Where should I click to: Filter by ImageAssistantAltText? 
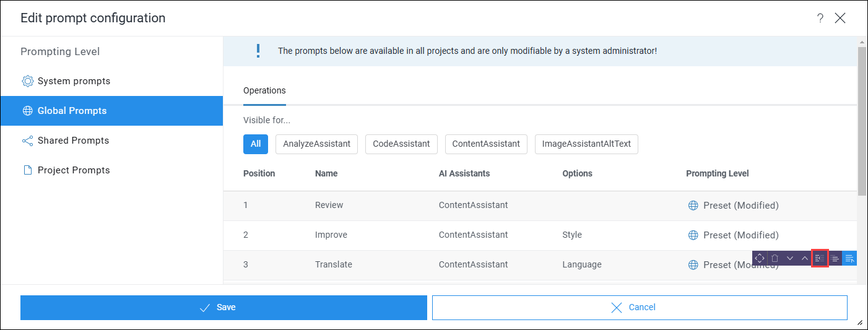tap(586, 144)
